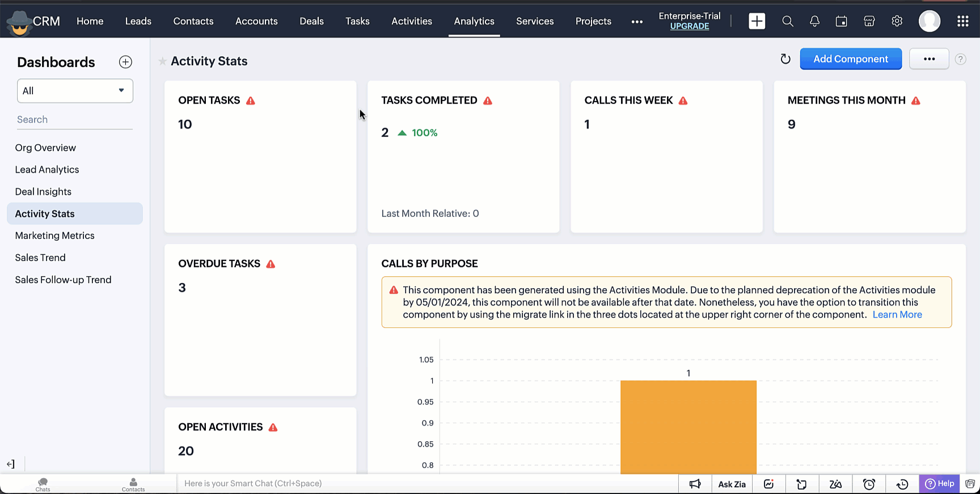Open the calendar icon in top bar

pos(842,22)
